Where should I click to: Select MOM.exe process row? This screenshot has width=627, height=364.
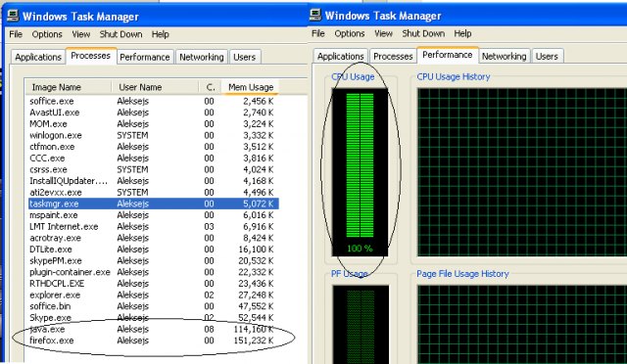click(x=154, y=124)
